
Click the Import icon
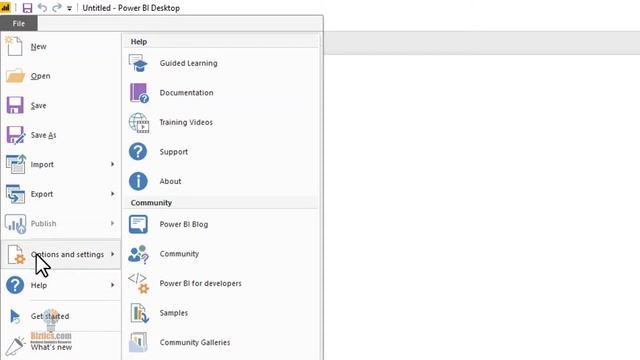[16, 164]
